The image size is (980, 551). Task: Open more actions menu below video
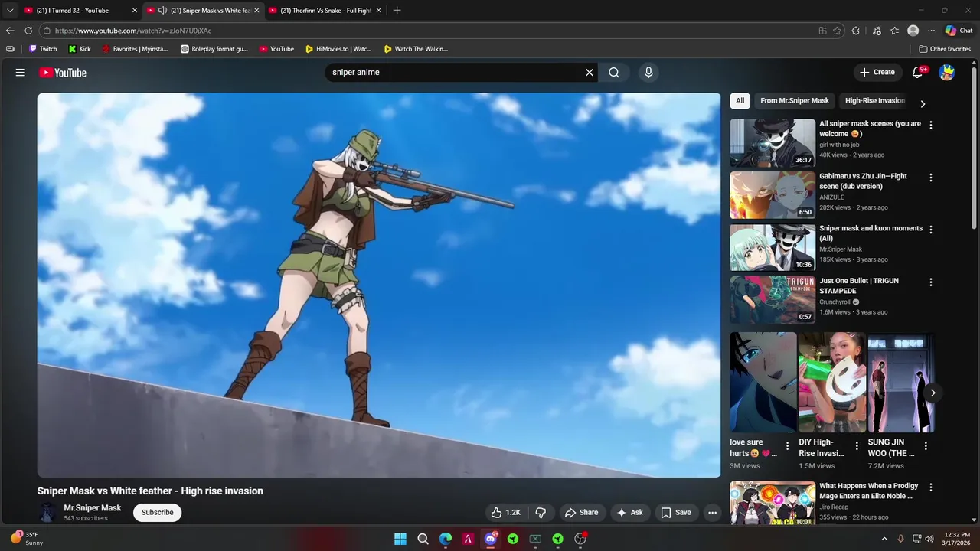coord(712,512)
